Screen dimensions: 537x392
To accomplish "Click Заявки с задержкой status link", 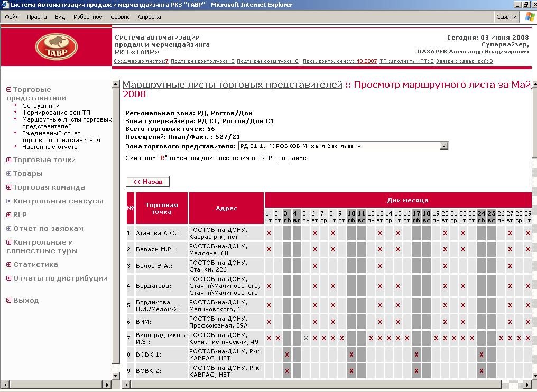I will pos(464,61).
